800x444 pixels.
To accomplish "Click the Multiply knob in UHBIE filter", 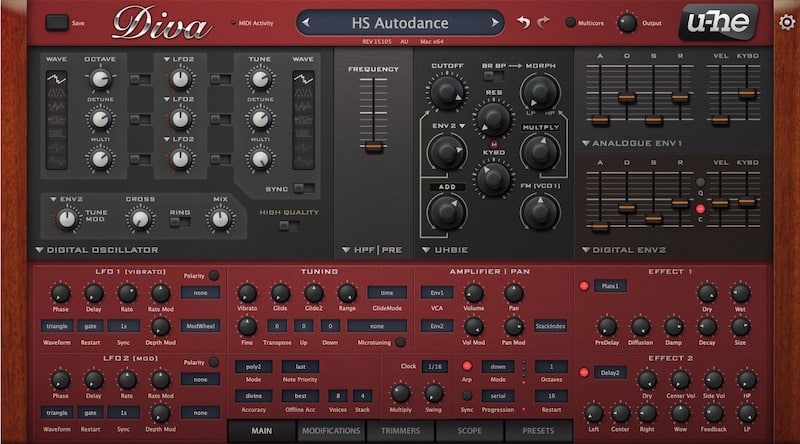I will [540, 152].
